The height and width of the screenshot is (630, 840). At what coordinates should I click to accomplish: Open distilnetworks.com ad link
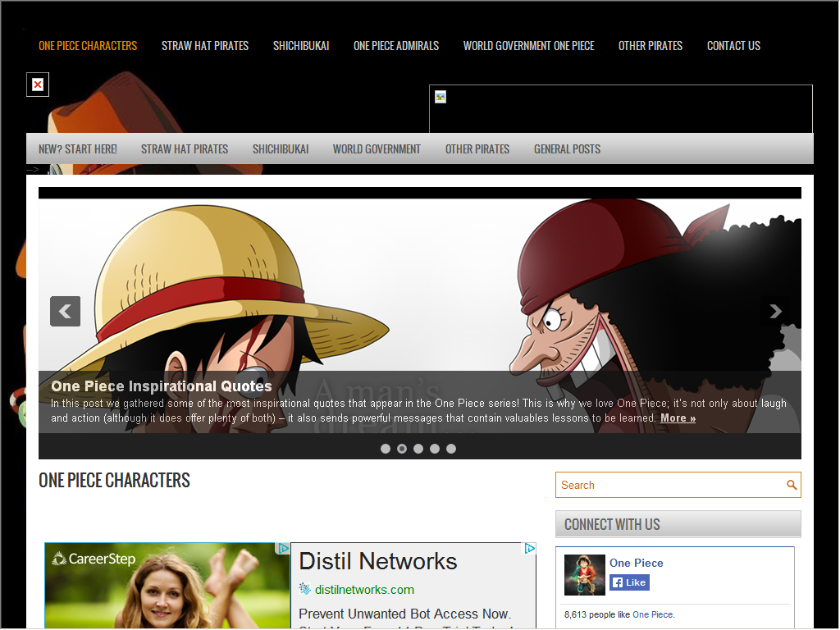point(364,590)
